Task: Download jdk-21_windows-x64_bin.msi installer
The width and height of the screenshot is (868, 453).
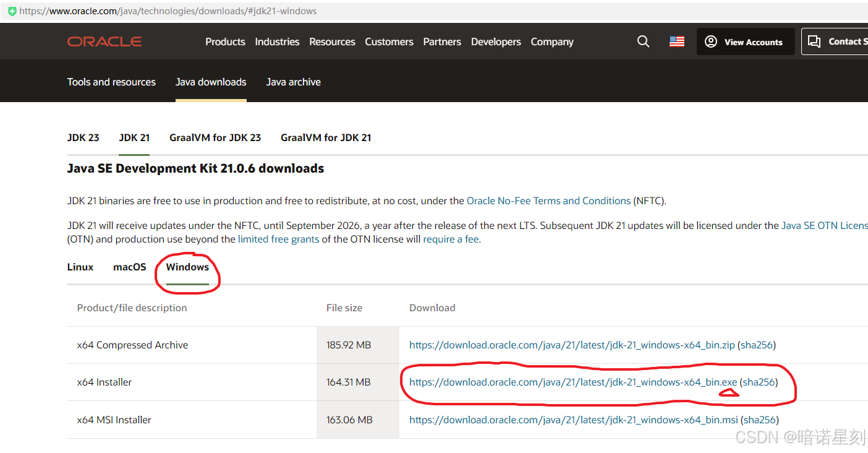Action: click(x=574, y=420)
